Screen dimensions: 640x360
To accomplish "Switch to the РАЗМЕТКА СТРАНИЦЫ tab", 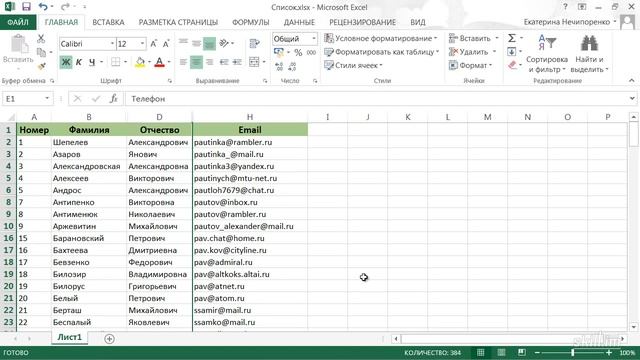I will 178,22.
